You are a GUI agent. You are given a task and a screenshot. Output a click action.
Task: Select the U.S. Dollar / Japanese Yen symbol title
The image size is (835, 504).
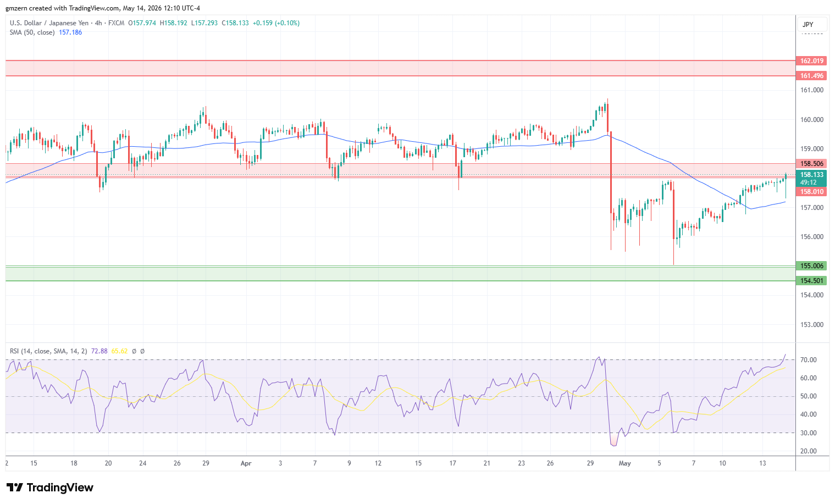[49, 23]
